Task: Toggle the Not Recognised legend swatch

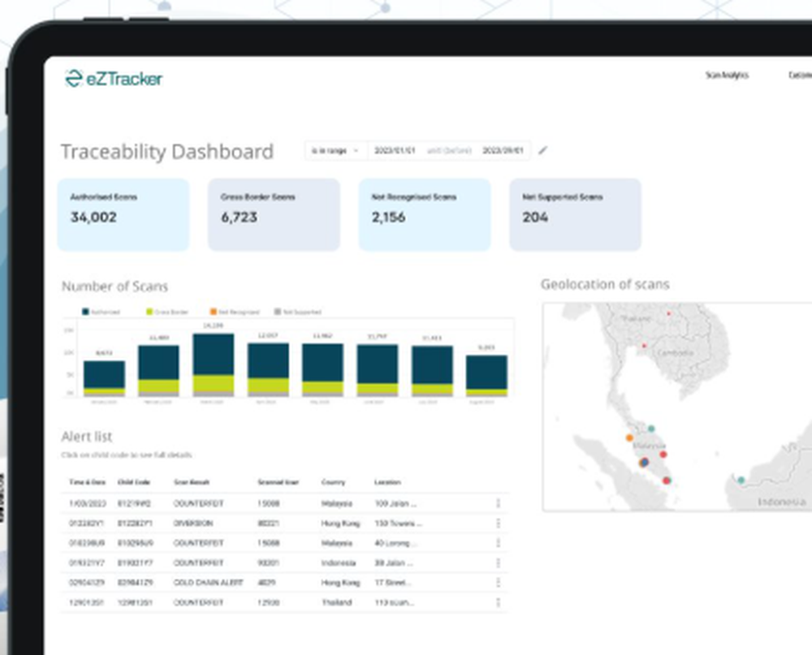Action: [213, 312]
